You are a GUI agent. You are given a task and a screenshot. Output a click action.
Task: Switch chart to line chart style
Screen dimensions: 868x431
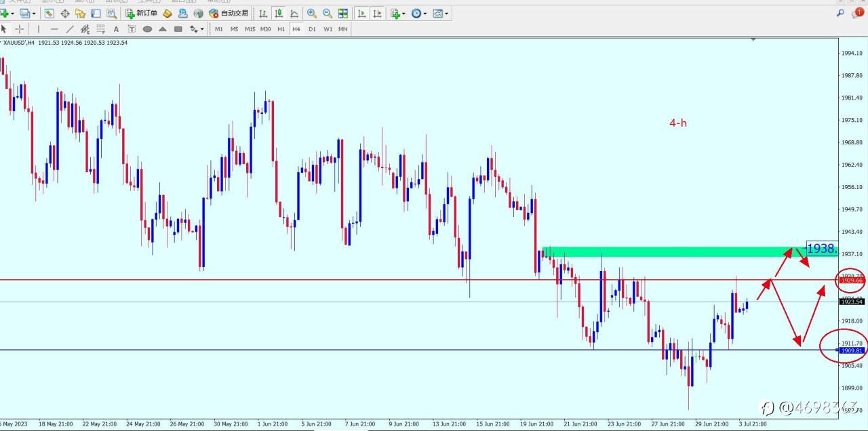(x=294, y=13)
